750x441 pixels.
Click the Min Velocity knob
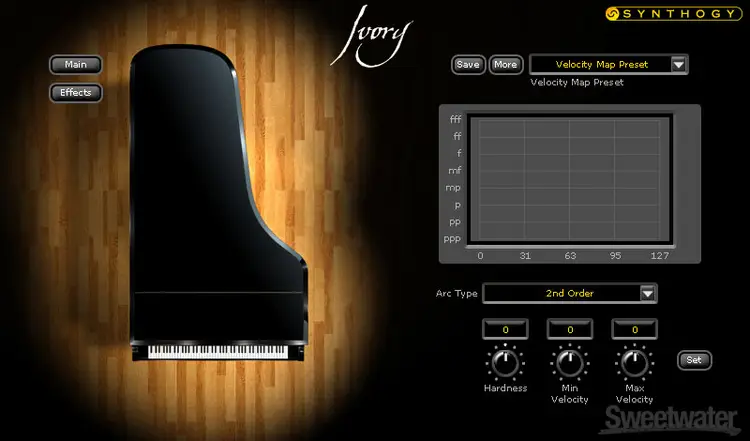tap(570, 363)
